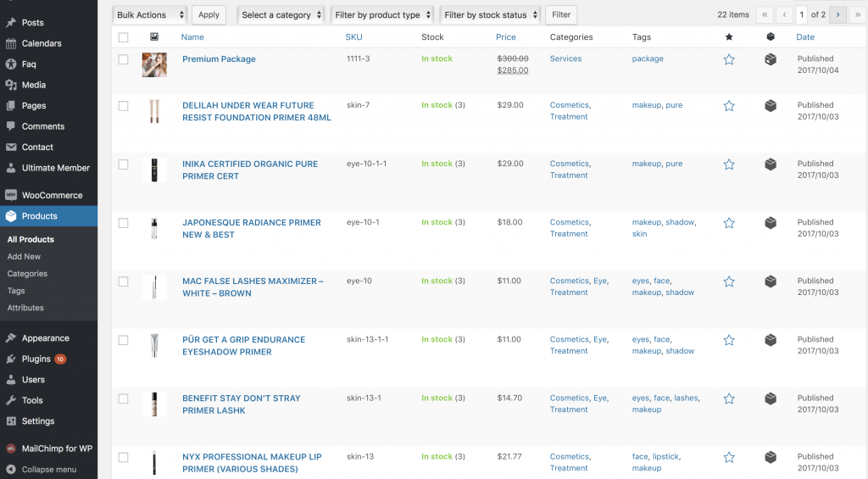Image resolution: width=868 pixels, height=479 pixels.
Task: Open the Premium Package product link
Action: [x=220, y=58]
